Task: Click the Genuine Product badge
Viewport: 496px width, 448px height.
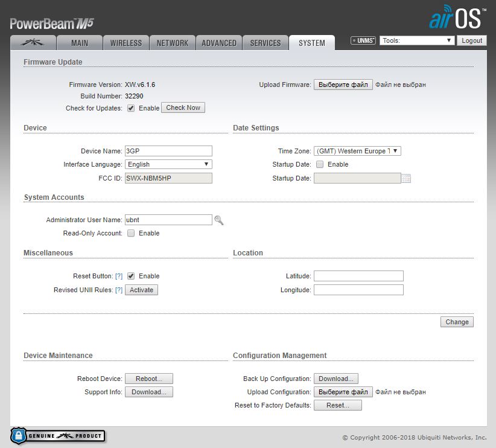Action: 58,435
